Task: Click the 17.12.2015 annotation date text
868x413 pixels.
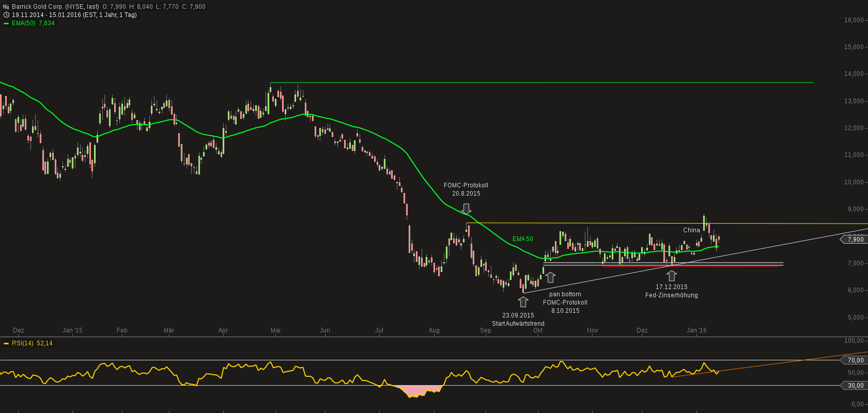Action: coord(672,287)
